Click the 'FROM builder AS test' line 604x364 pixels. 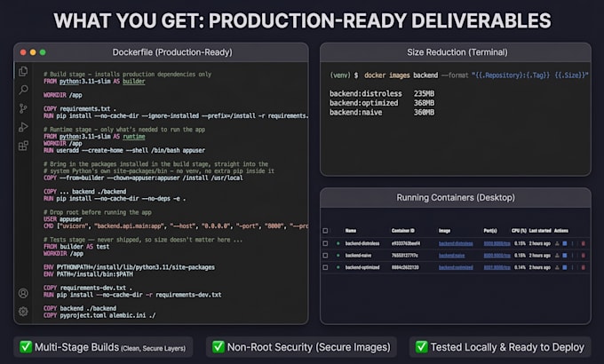pyautogui.click(x=75, y=247)
